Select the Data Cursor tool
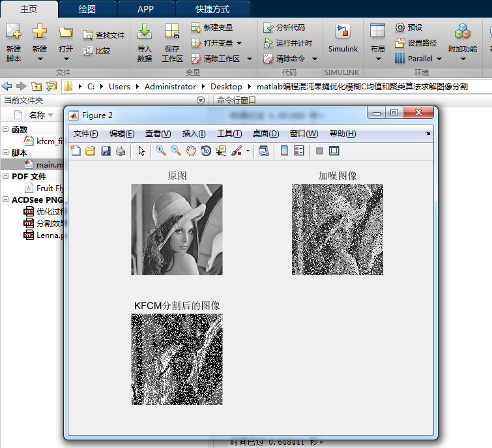492x448 pixels. point(221,151)
